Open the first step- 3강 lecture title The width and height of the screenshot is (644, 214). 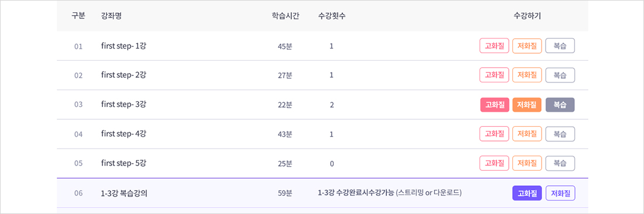[x=124, y=105]
